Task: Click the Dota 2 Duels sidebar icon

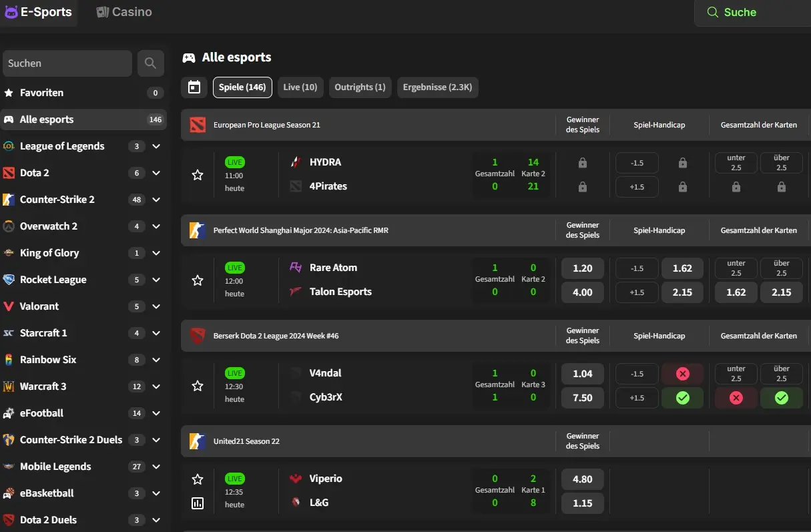Action: [9, 520]
